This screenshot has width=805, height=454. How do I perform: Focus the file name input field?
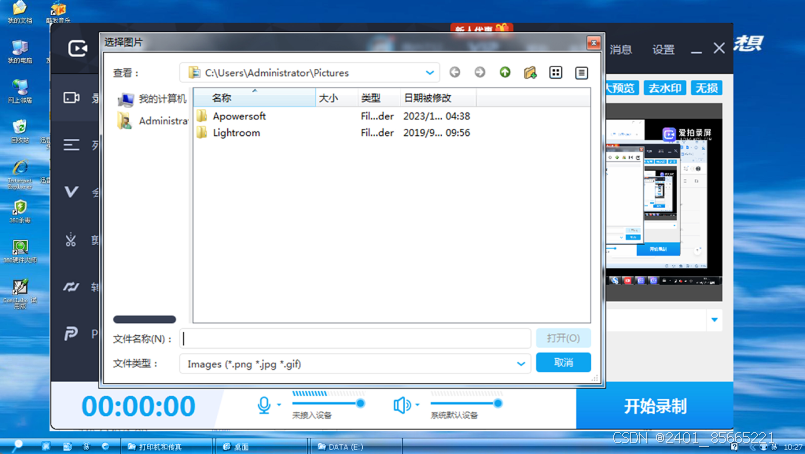point(355,338)
